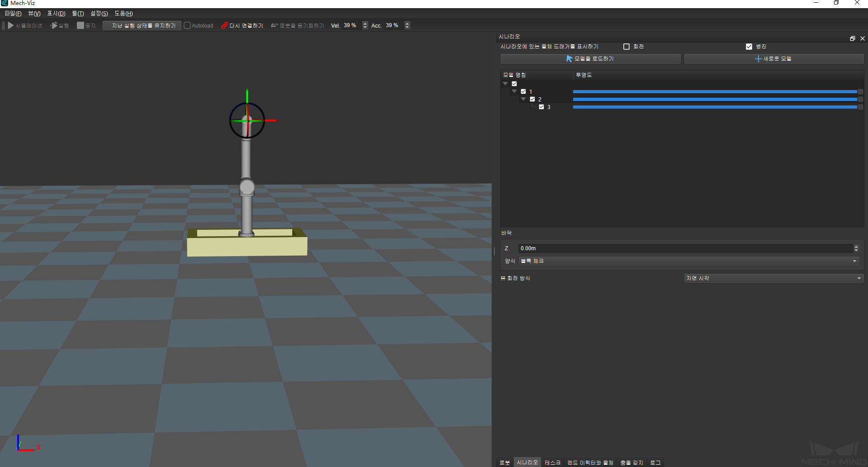Start the 시뮬레이션 play button
The width and height of the screenshot is (868, 467).
pos(25,26)
